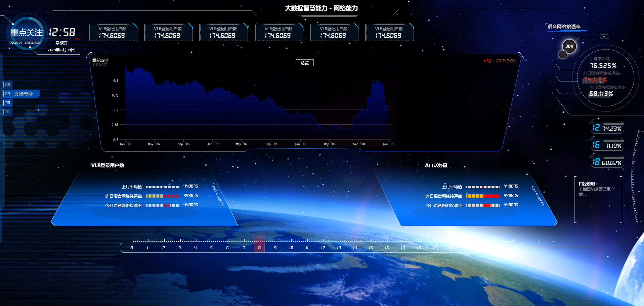Click the red 11时: 29.742 ERL readout

[500, 61]
